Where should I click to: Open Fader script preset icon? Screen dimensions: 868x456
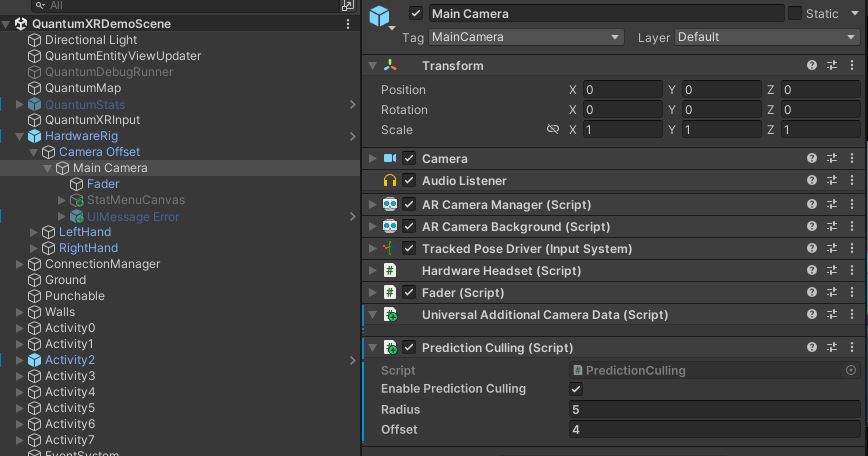pos(832,292)
